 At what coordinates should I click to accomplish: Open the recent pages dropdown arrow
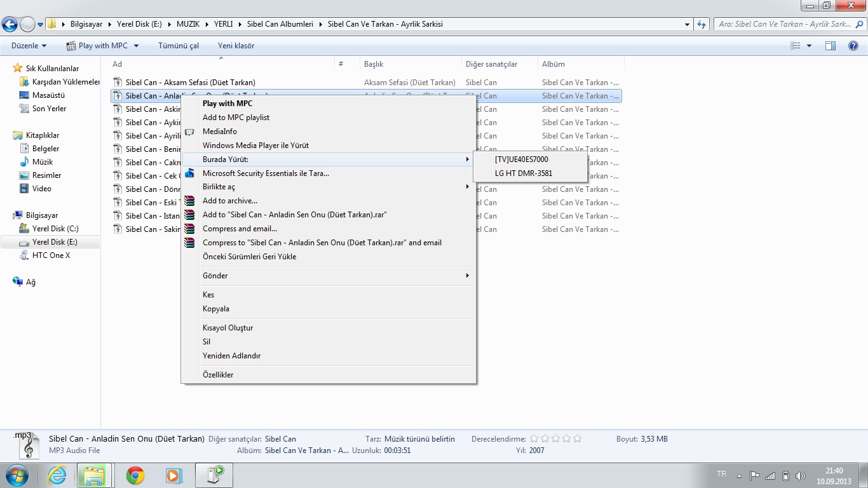41,25
